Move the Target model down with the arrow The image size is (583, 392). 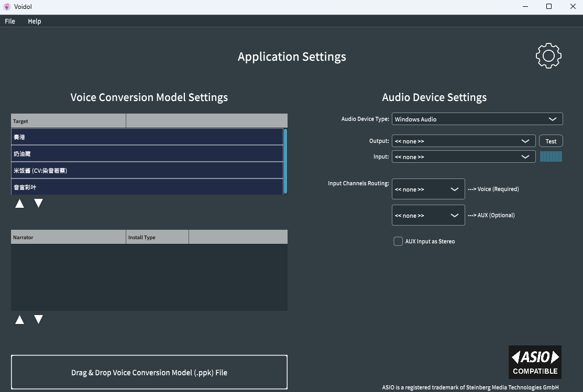(x=38, y=204)
